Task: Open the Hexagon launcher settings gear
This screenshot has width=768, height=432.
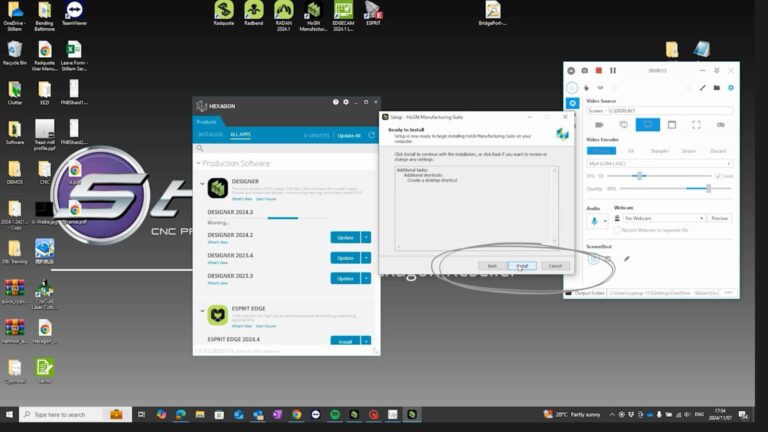Action: (346, 102)
